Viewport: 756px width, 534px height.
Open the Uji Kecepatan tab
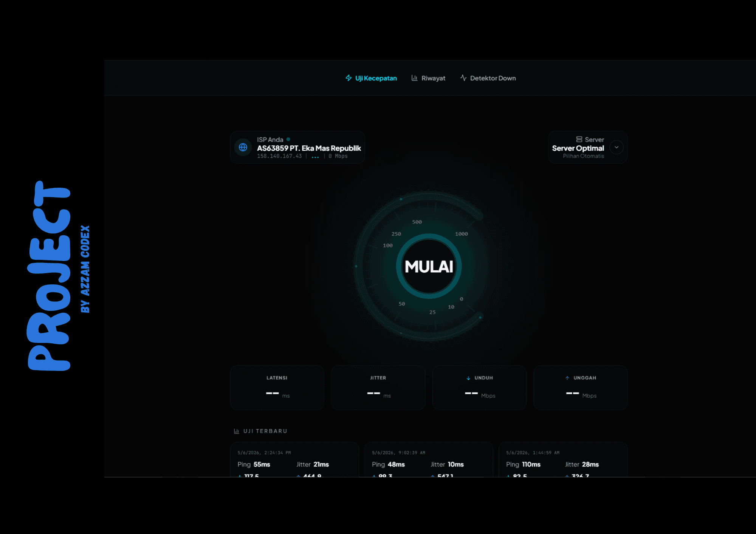click(x=371, y=78)
